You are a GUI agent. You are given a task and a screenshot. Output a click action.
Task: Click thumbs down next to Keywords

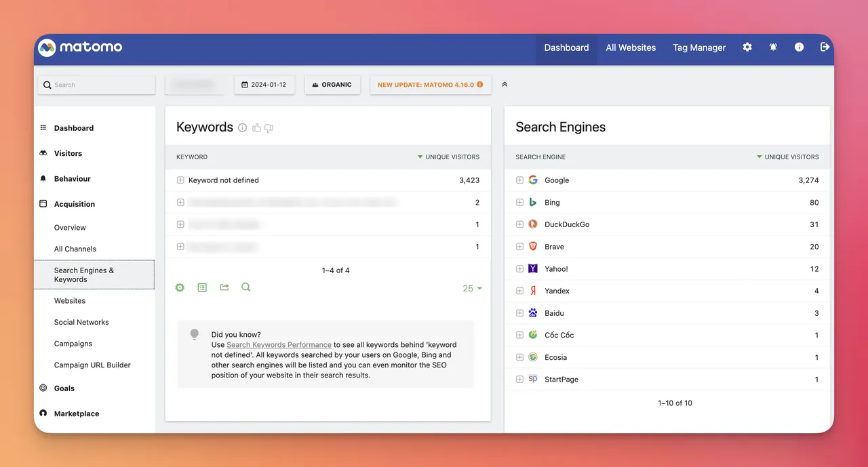pyautogui.click(x=269, y=127)
